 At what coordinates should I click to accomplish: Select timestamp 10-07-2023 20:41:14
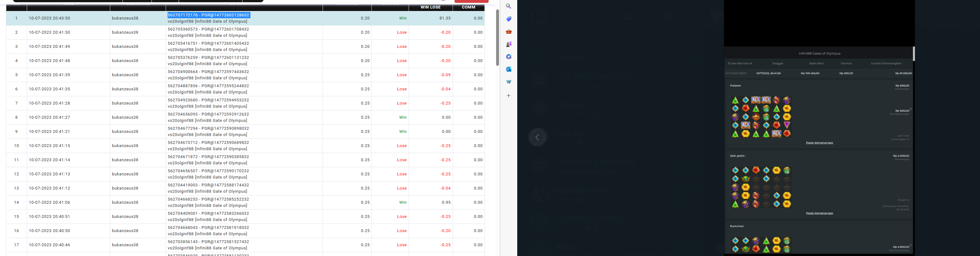pos(49,160)
